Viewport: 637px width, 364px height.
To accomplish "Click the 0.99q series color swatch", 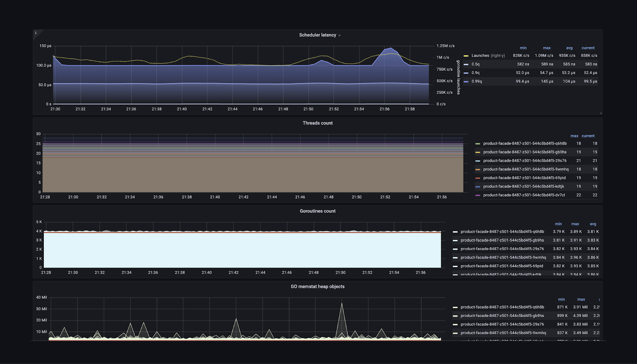I will tap(466, 81).
